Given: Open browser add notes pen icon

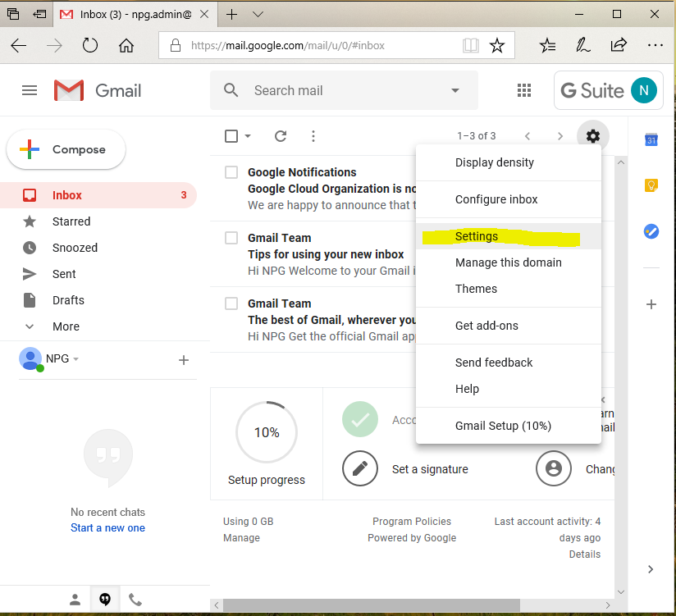Looking at the screenshot, I should pos(582,45).
